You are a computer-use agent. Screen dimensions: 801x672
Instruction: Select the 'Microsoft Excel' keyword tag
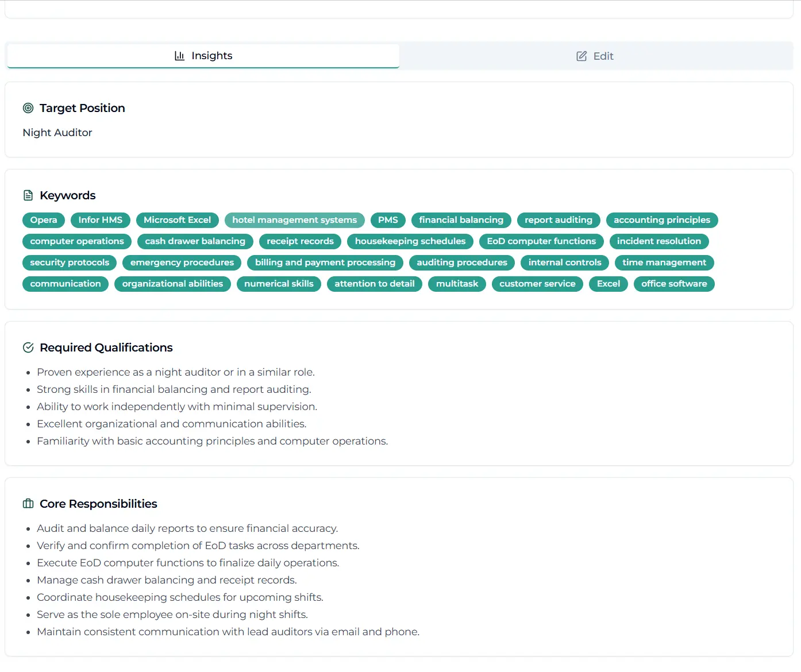178,220
